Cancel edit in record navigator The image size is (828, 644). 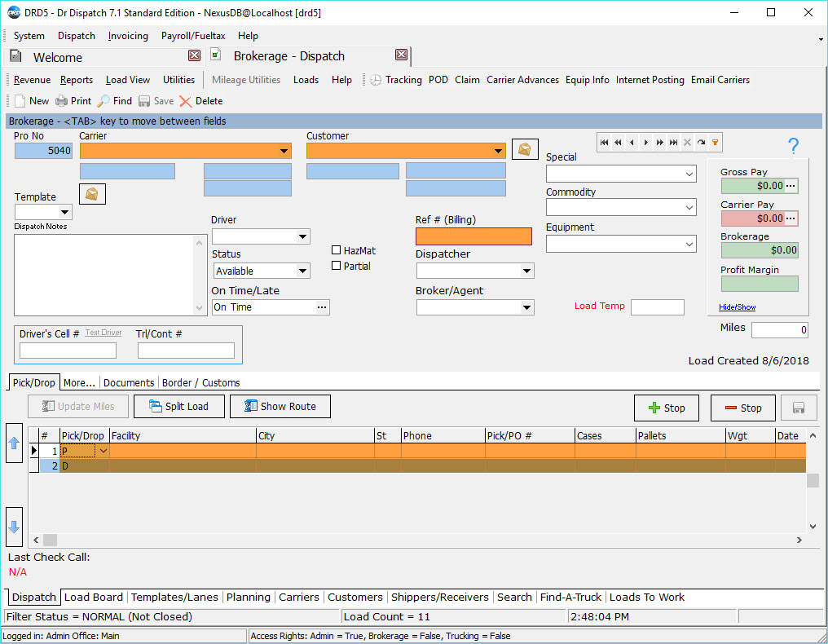click(687, 142)
